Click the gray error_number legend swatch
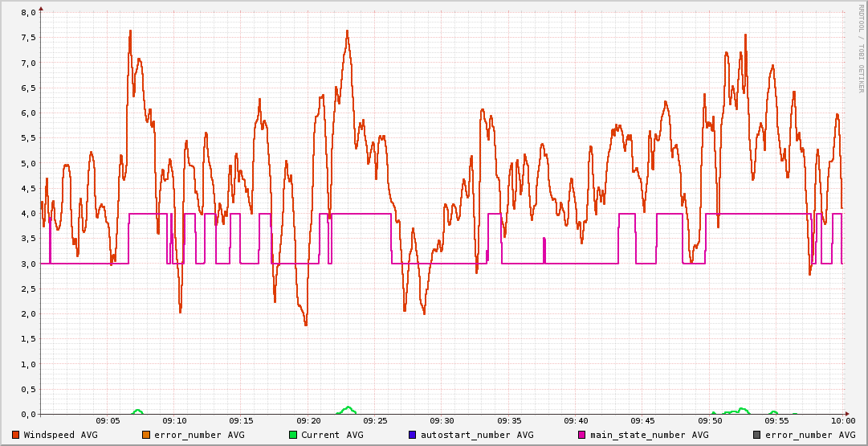The image size is (868, 446). tap(756, 435)
